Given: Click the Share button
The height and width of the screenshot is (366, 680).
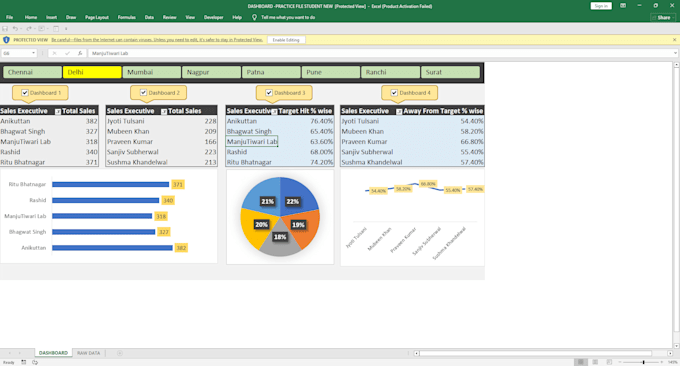Looking at the screenshot, I should coord(663,17).
